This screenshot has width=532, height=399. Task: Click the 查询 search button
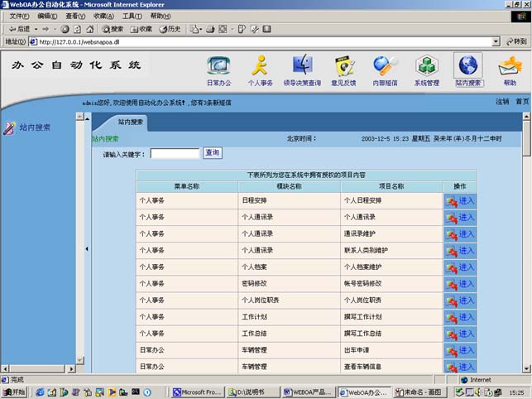click(213, 153)
